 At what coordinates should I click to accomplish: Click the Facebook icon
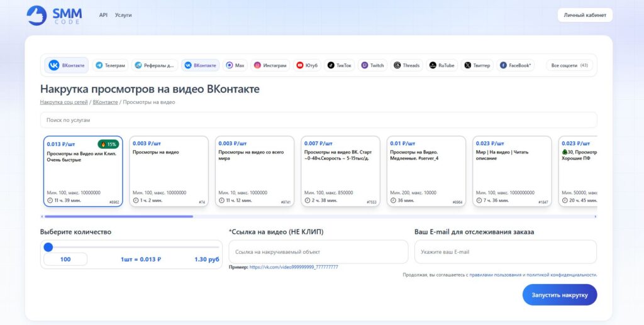click(503, 65)
